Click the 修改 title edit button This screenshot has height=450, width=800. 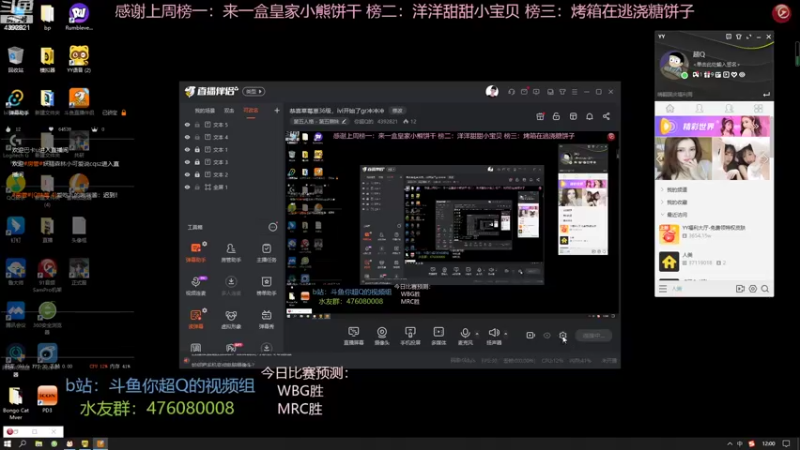(397, 111)
